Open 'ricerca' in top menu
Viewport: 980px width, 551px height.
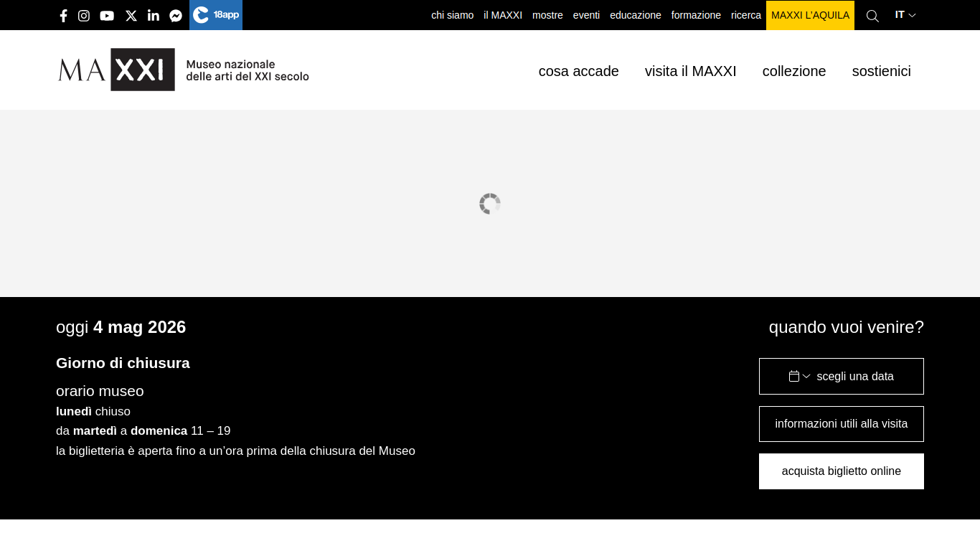[x=746, y=15]
